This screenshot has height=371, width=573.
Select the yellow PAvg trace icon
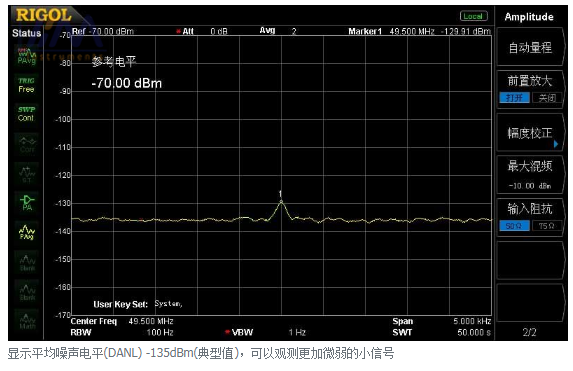tap(27, 232)
